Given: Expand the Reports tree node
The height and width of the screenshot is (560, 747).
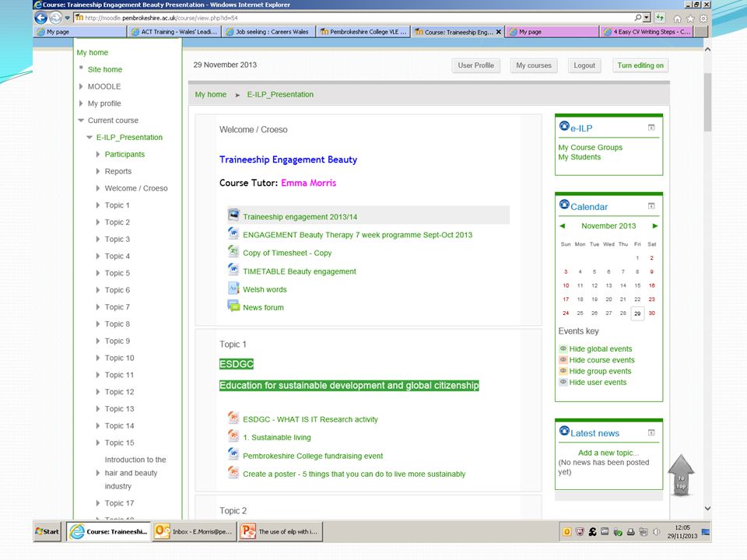Looking at the screenshot, I should pos(98,171).
